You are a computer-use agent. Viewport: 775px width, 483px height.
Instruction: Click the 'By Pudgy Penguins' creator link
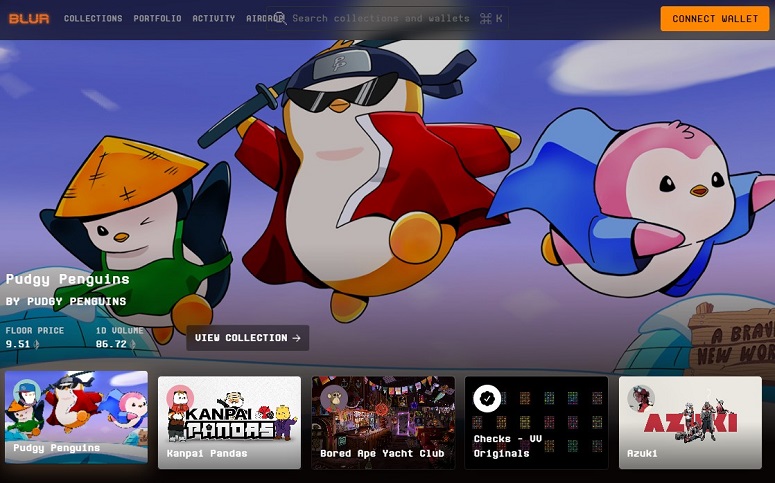pyautogui.click(x=66, y=301)
